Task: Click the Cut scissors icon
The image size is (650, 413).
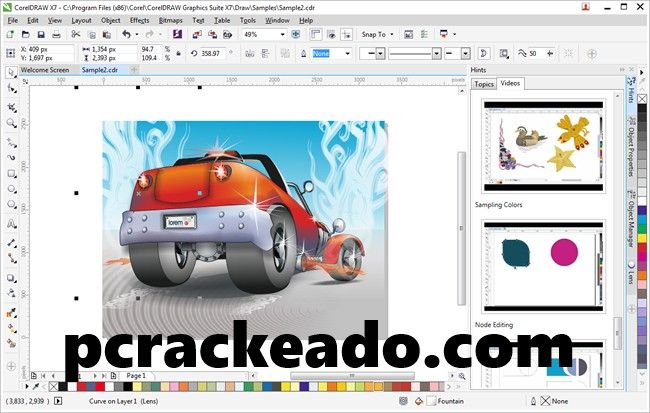Action: [75, 34]
